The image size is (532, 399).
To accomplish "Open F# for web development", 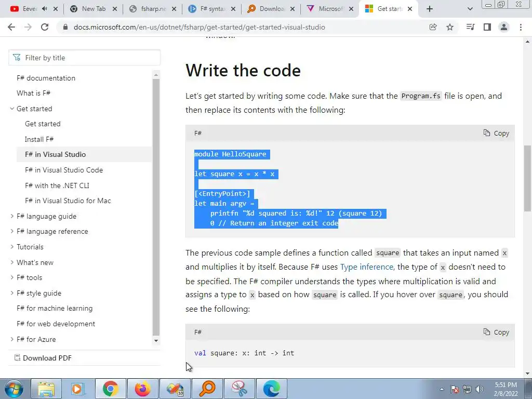I will tap(56, 324).
